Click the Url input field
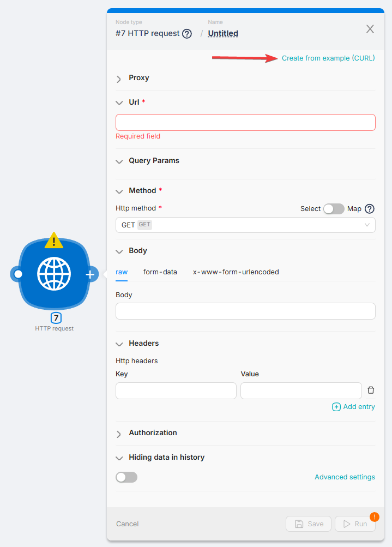The height and width of the screenshot is (547, 392). pyautogui.click(x=245, y=122)
